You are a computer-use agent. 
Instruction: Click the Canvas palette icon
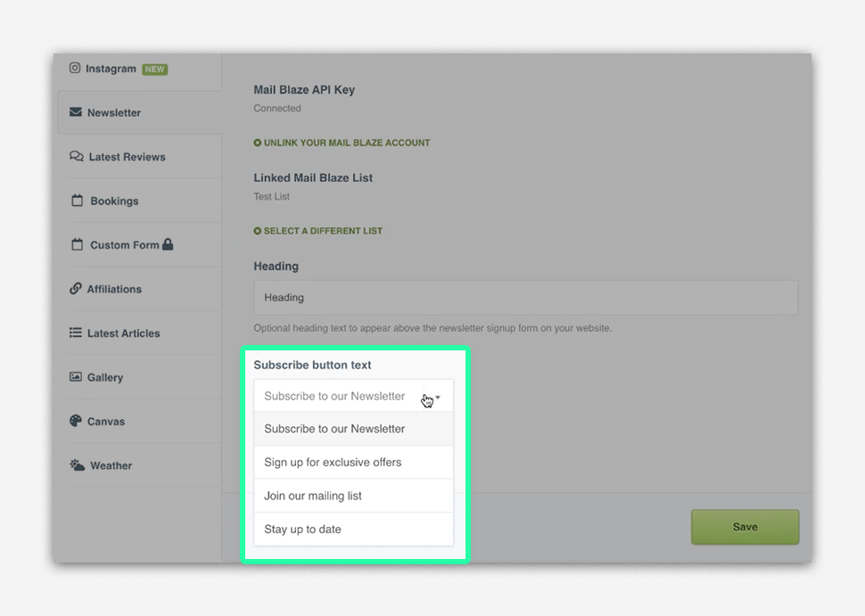(x=76, y=421)
